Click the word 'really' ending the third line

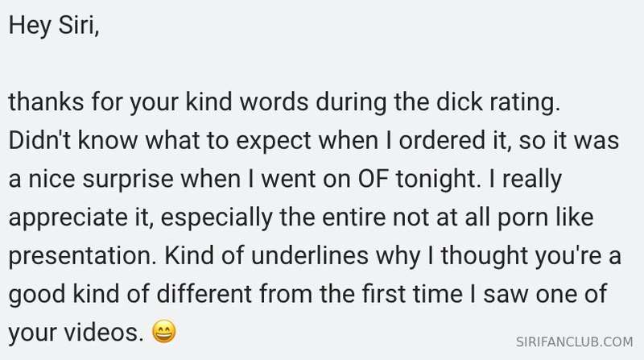532,180
